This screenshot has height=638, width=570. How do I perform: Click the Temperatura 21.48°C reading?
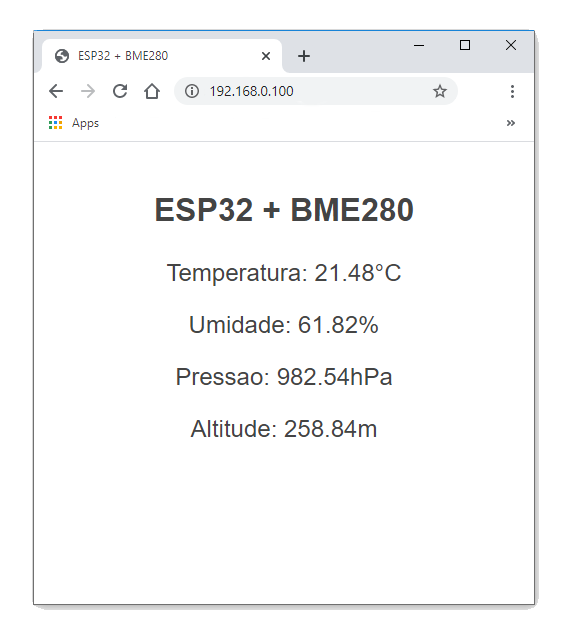click(284, 273)
